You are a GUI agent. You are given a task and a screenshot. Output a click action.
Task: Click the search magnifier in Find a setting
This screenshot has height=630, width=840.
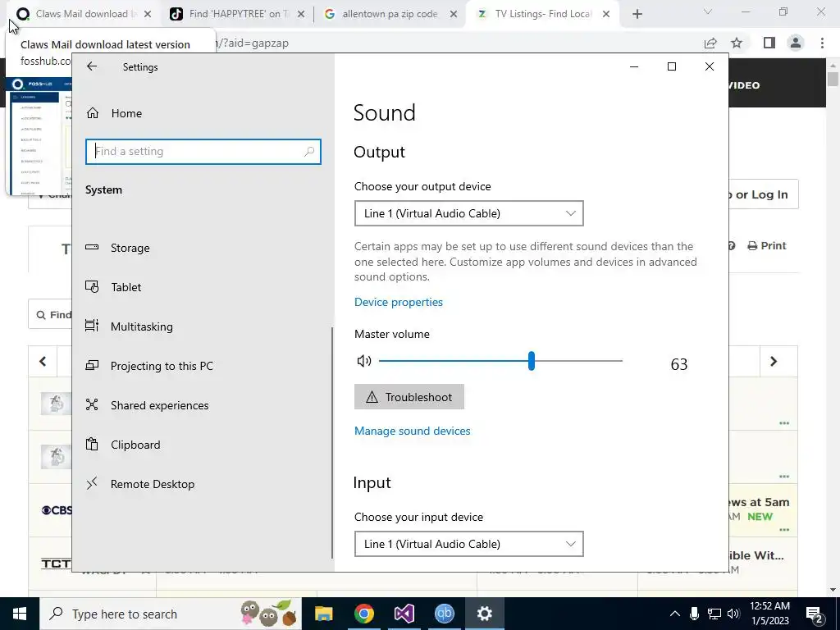309,152
